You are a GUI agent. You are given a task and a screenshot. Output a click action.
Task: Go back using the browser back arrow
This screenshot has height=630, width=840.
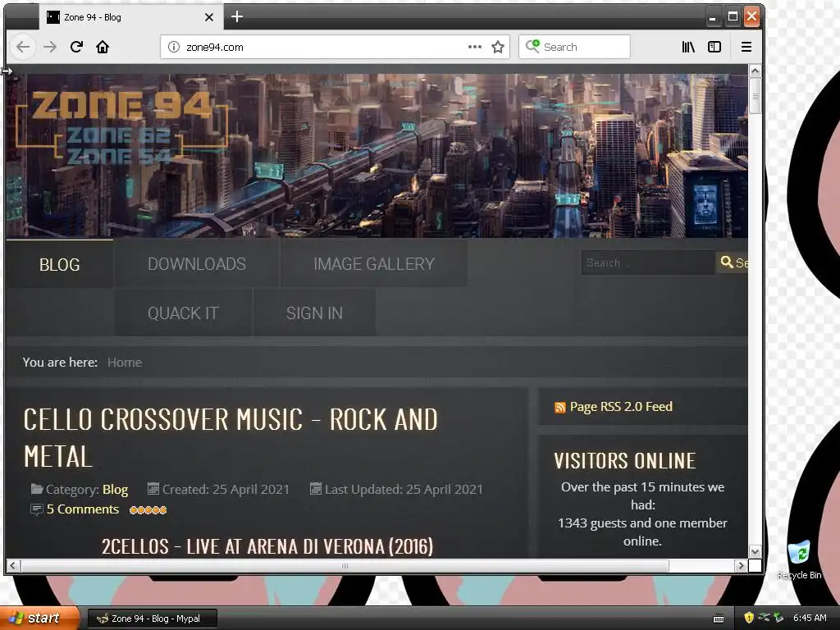pos(23,47)
